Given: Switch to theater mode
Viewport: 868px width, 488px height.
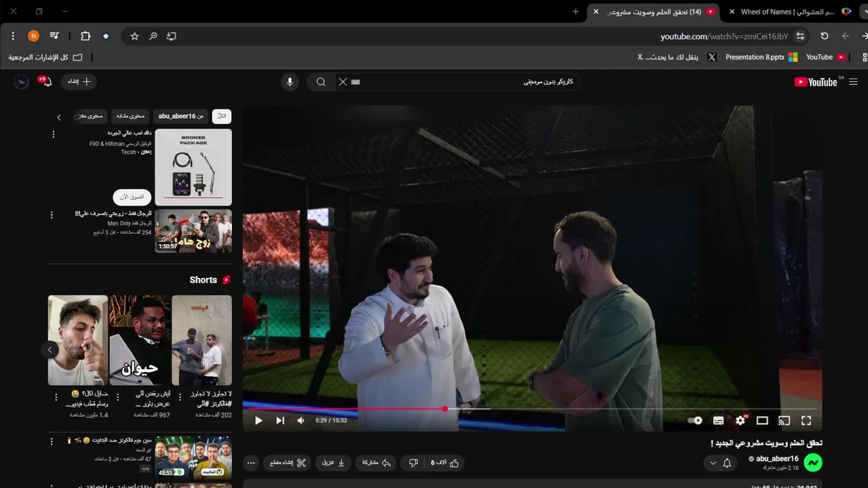Looking at the screenshot, I should pos(762,420).
